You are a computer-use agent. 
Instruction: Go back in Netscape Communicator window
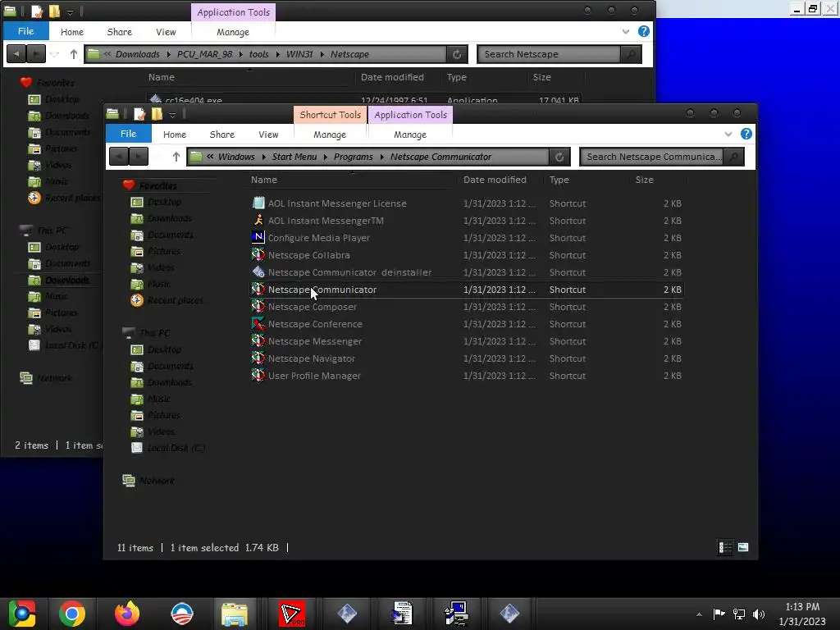click(119, 157)
